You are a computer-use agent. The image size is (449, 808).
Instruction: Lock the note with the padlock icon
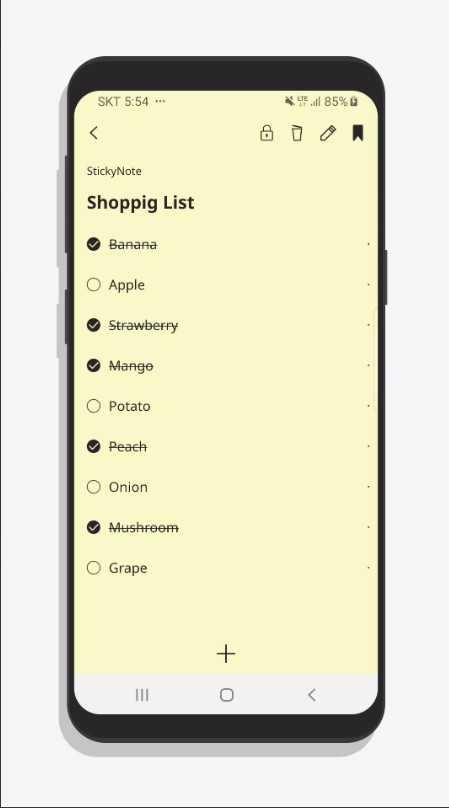point(267,133)
